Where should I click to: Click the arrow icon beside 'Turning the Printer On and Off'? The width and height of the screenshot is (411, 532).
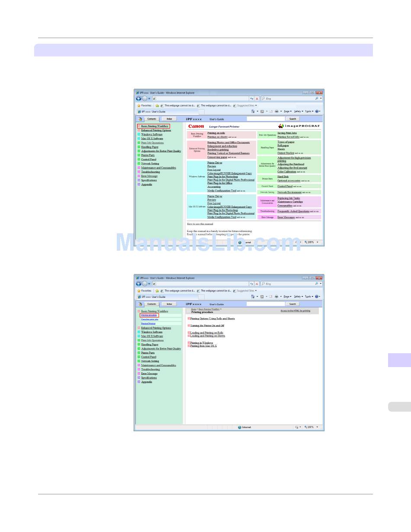coord(189,325)
